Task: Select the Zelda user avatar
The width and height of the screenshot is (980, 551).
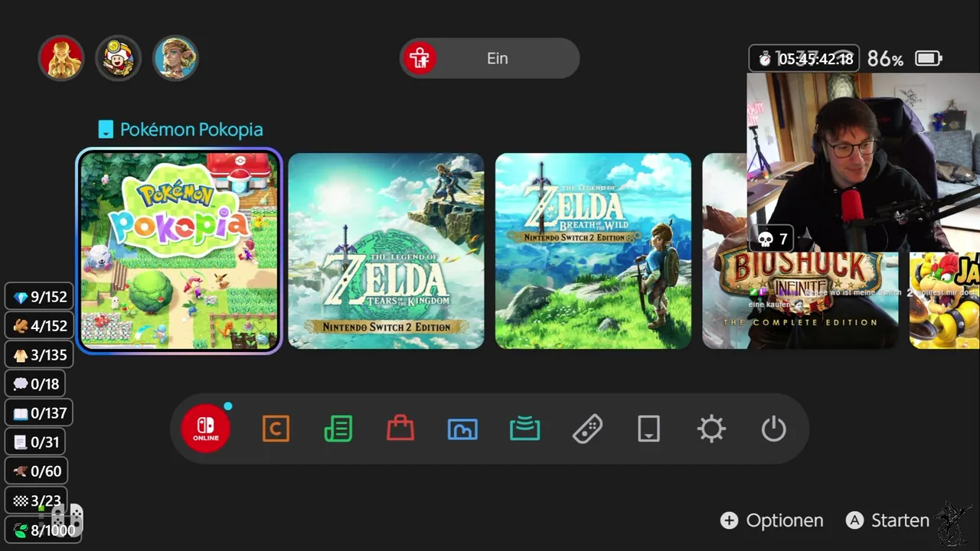Action: coord(175,58)
